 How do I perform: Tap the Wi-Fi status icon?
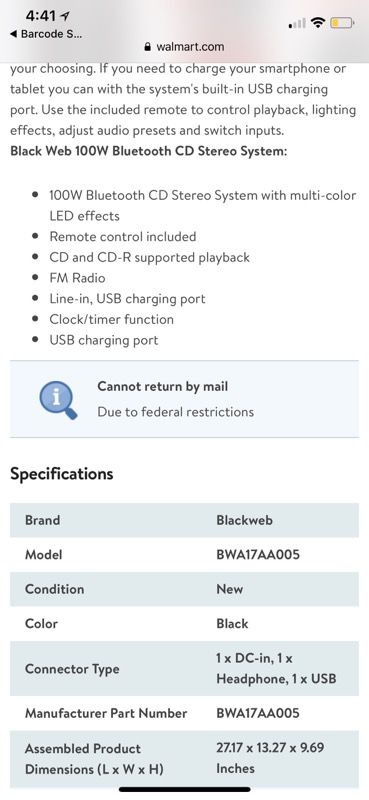(x=319, y=22)
